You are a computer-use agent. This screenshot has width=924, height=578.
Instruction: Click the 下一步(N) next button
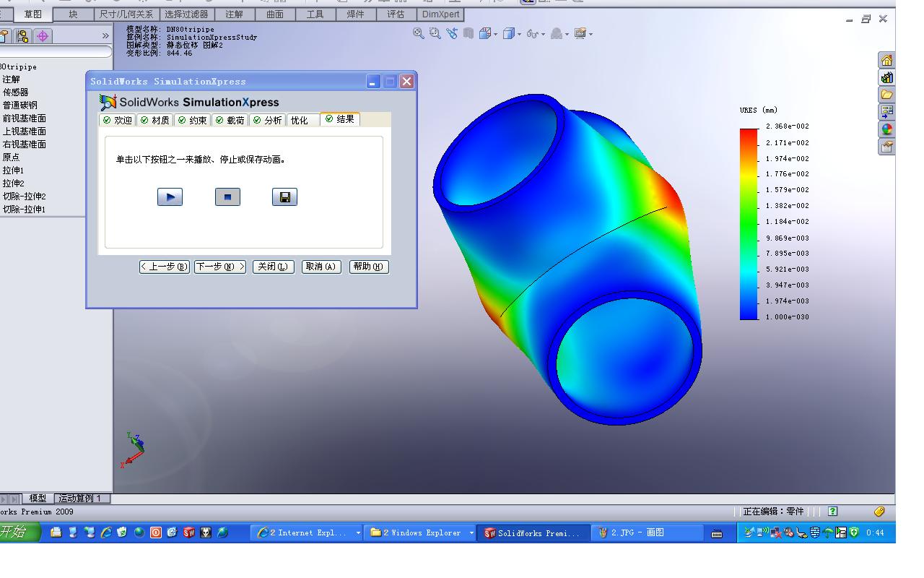click(220, 267)
